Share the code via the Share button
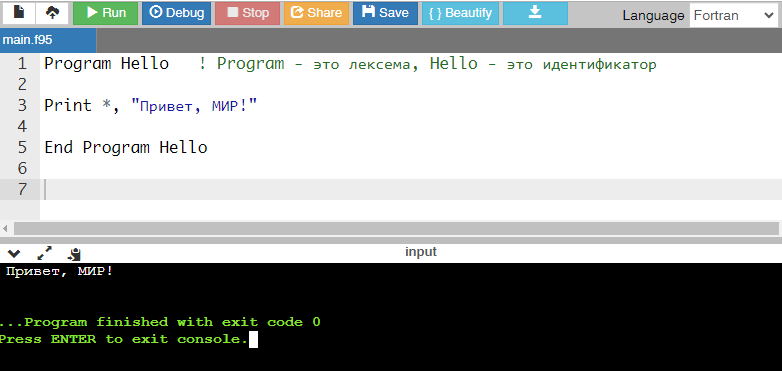Screen dimensions: 782x371 pos(316,13)
